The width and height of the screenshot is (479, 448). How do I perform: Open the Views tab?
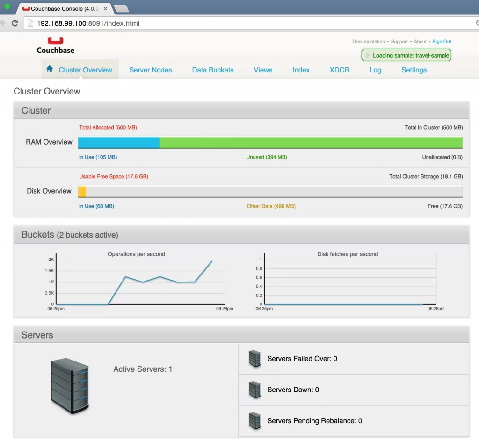pos(263,70)
